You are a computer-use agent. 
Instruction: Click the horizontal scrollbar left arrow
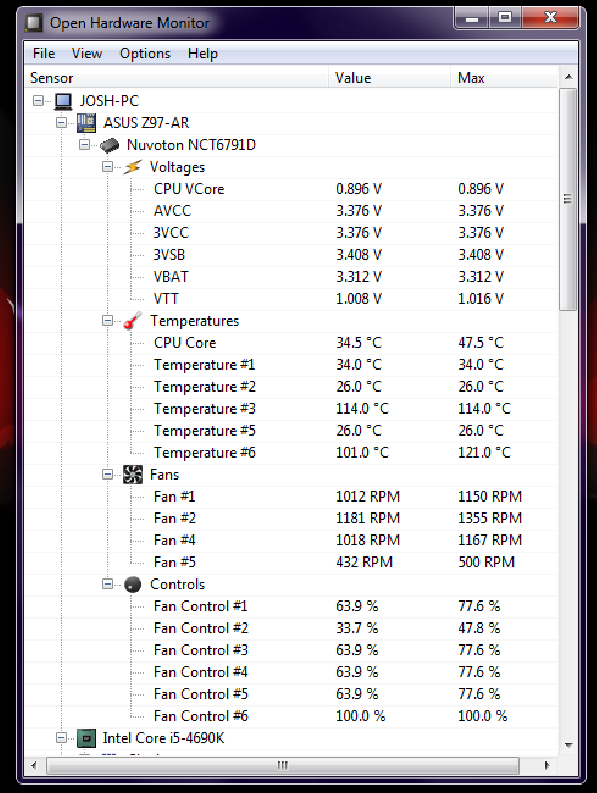tap(34, 765)
